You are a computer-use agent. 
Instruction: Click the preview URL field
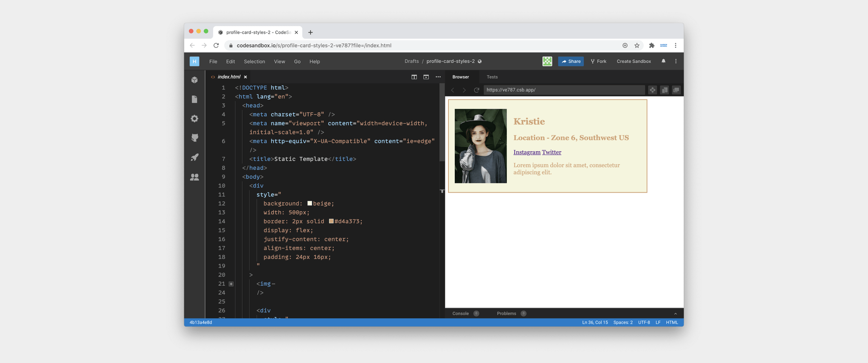click(x=564, y=90)
